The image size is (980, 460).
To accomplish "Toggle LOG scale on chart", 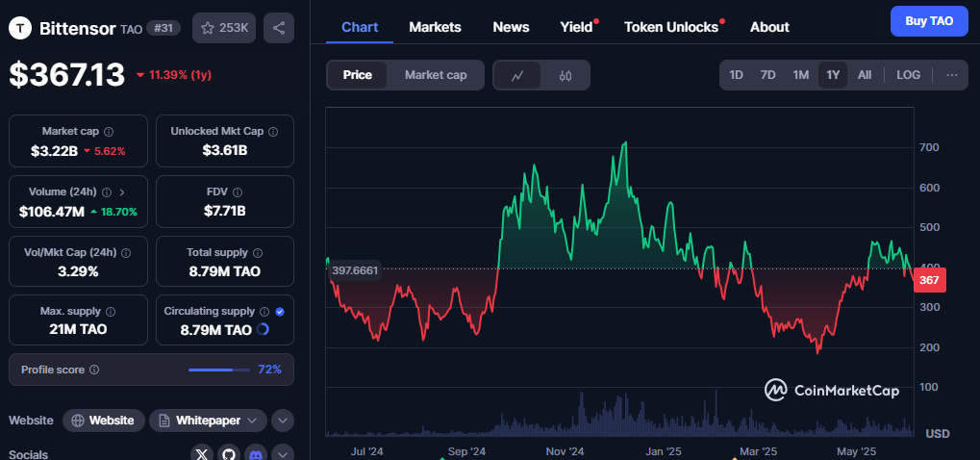I will coord(908,75).
